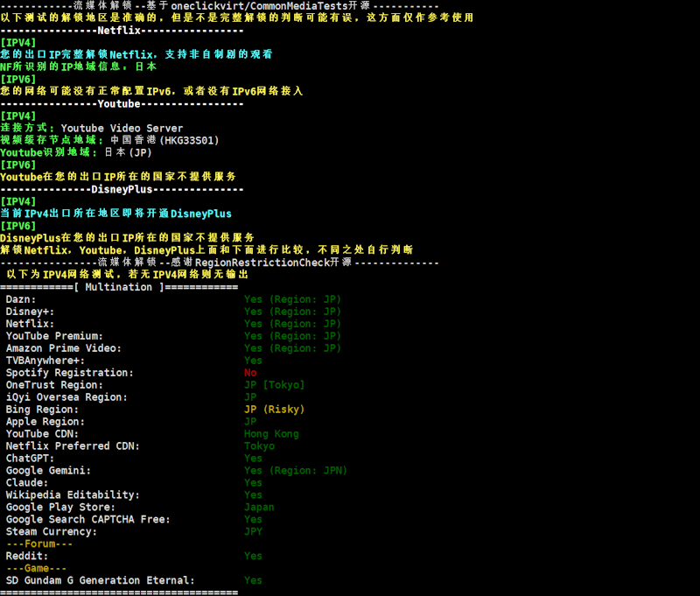This screenshot has height=596, width=700.
Task: Click the Steam Currency 'JPY' value
Action: [x=253, y=532]
